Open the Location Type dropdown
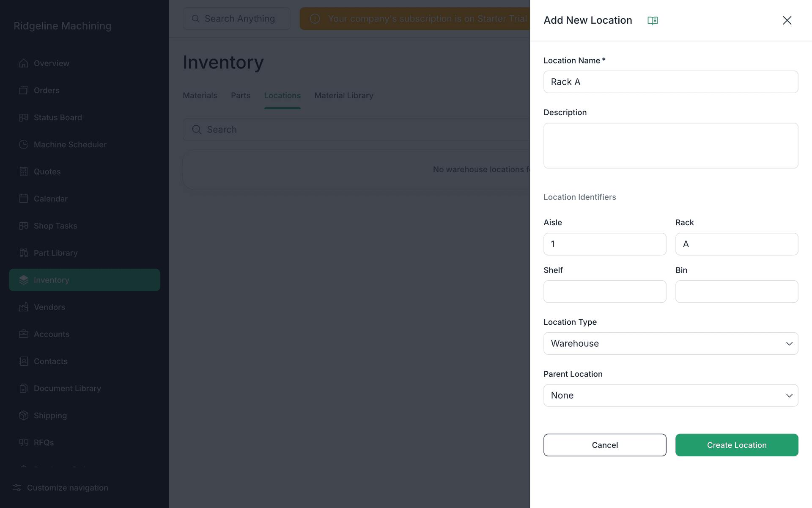 pyautogui.click(x=671, y=343)
